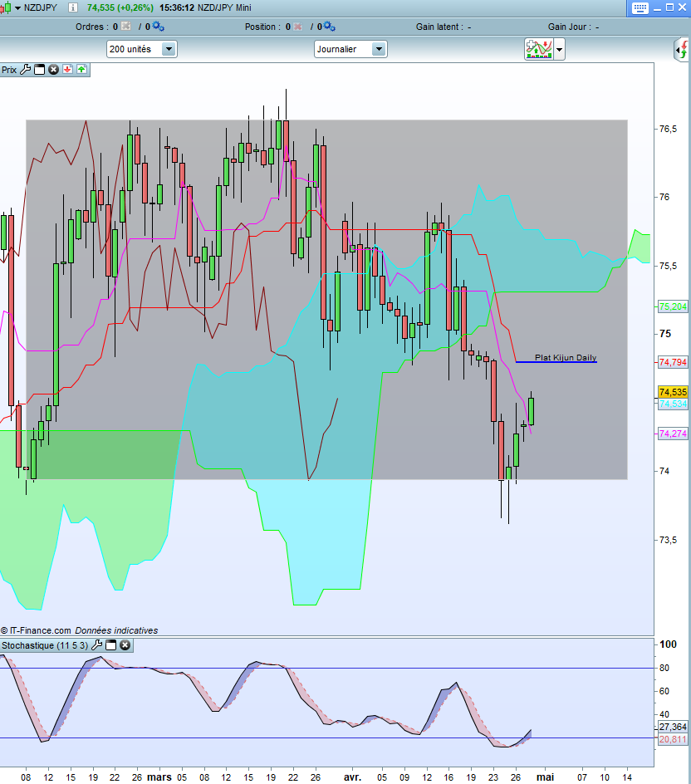
Task: Minimize the chart window
Action: click(658, 8)
